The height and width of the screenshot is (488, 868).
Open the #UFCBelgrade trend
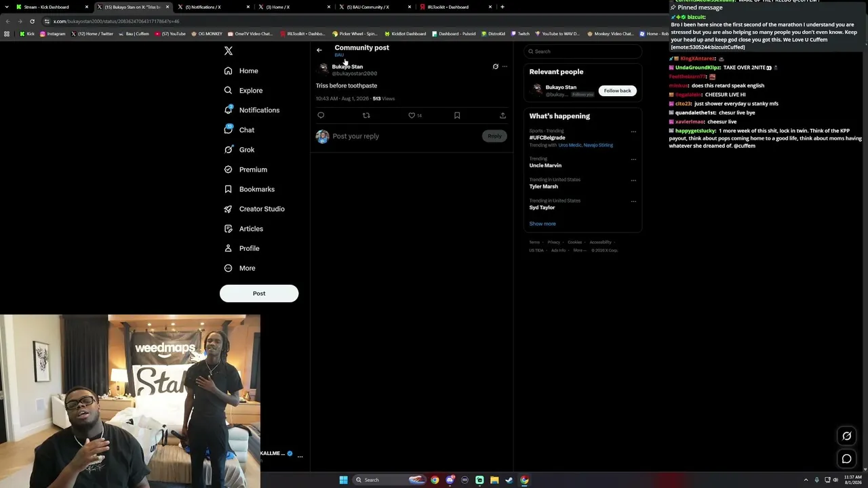(x=547, y=138)
